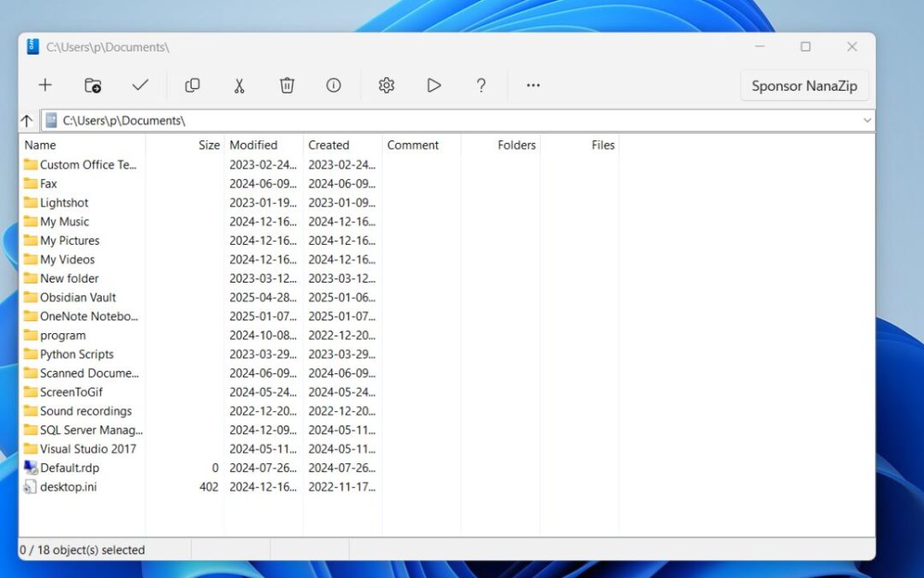
Task: Start the Benchmark with the play icon
Action: (434, 85)
